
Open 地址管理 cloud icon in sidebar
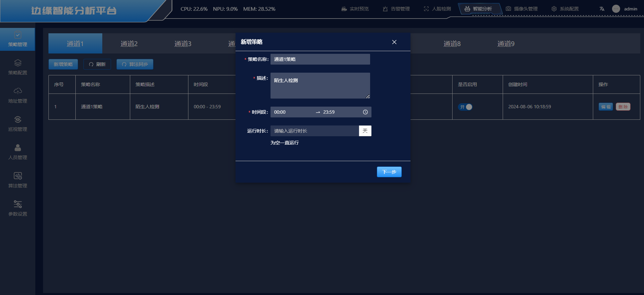coord(17,91)
